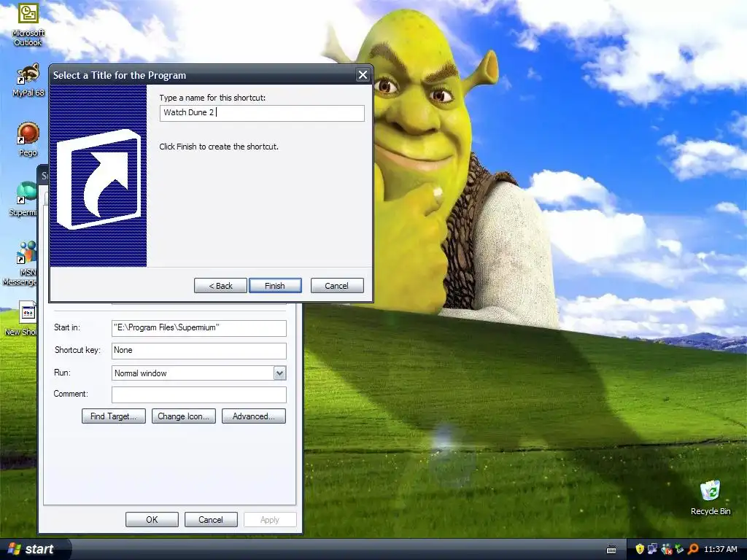Select the Pego desktop shortcut
747x560 pixels.
pyautogui.click(x=28, y=139)
